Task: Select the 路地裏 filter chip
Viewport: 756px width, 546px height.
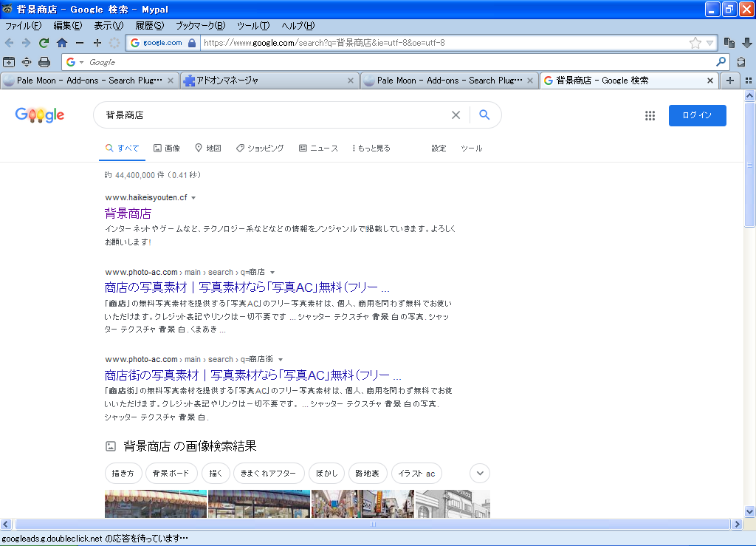Action: coord(368,473)
